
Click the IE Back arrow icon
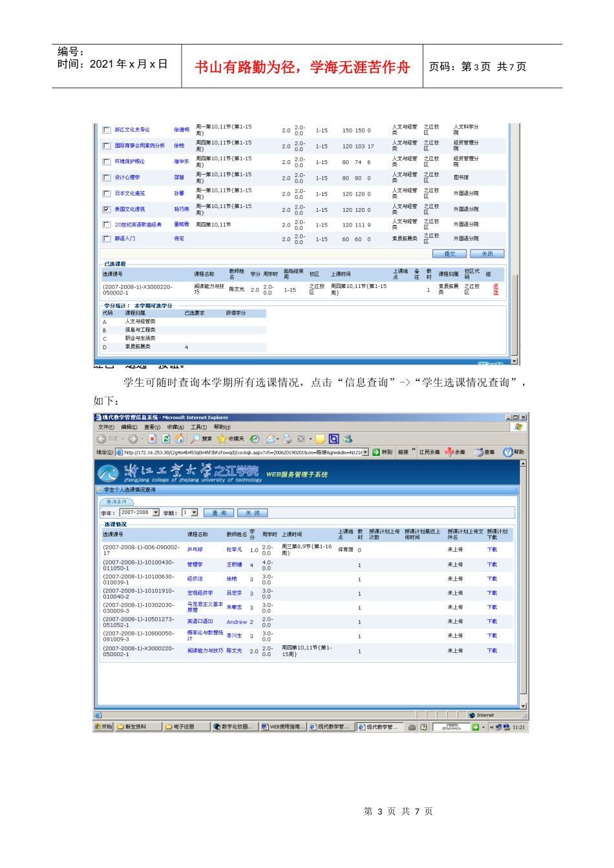click(101, 439)
